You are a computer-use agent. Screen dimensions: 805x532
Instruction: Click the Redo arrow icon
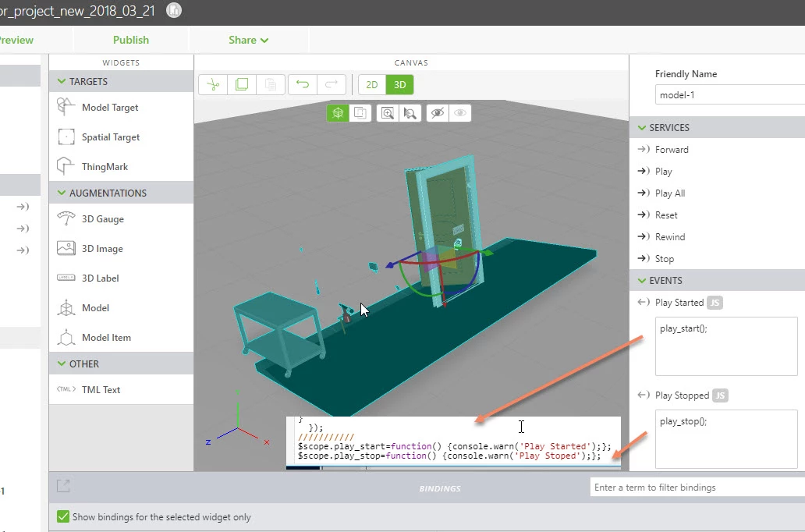[x=332, y=85]
